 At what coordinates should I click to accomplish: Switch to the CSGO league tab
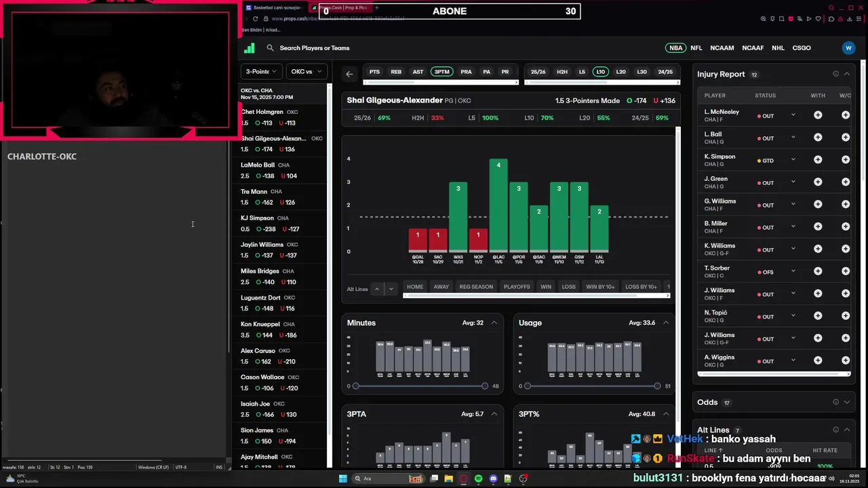coord(802,48)
